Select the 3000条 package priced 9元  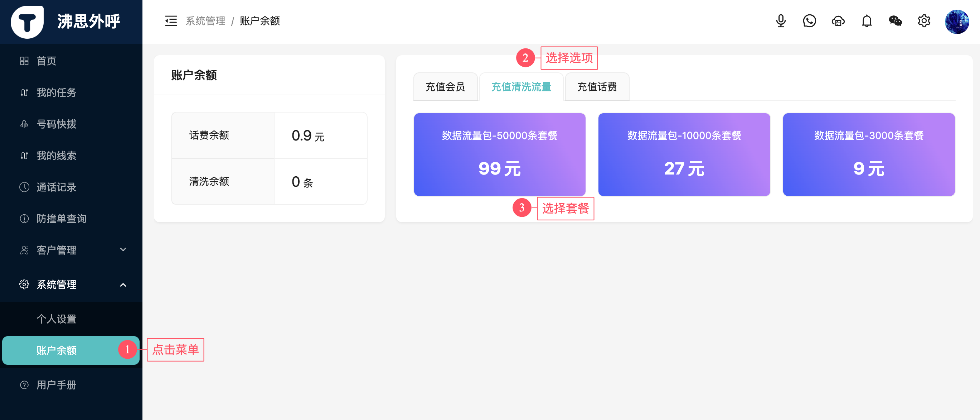869,154
